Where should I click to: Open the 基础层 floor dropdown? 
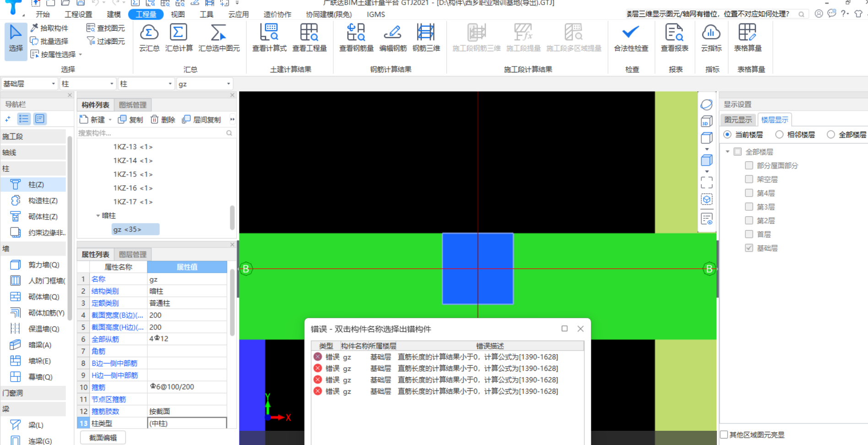[29, 84]
